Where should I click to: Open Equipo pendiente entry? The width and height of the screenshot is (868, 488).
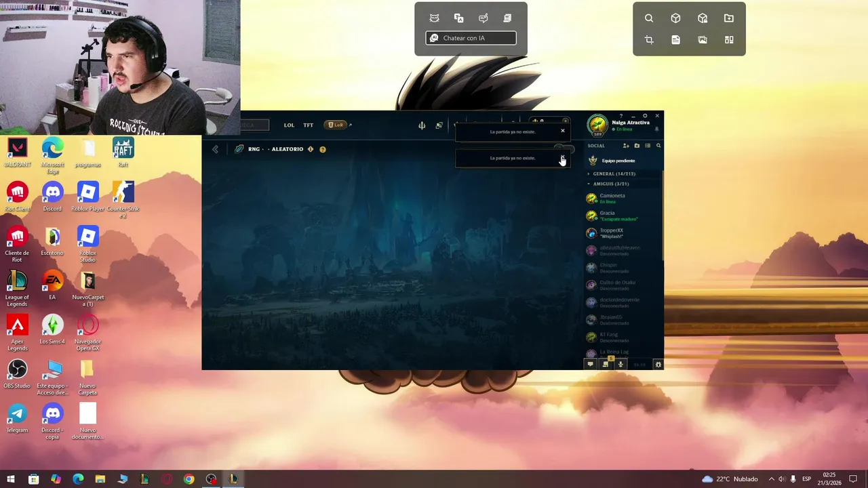tap(624, 161)
